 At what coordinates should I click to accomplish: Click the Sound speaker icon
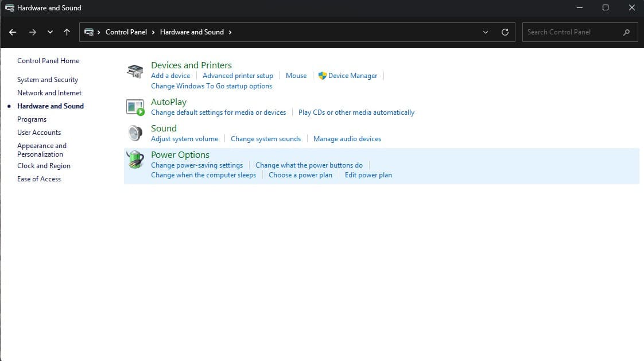click(x=135, y=133)
